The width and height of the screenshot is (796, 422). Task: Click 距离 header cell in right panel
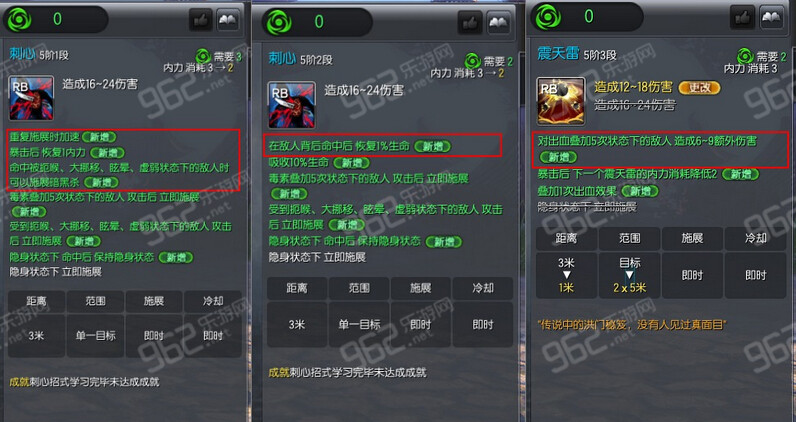pos(567,238)
